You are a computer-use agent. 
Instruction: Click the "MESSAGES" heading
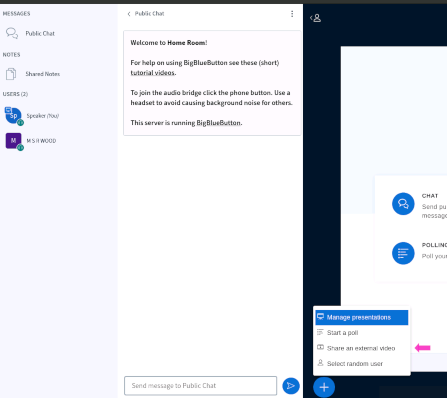(x=16, y=14)
